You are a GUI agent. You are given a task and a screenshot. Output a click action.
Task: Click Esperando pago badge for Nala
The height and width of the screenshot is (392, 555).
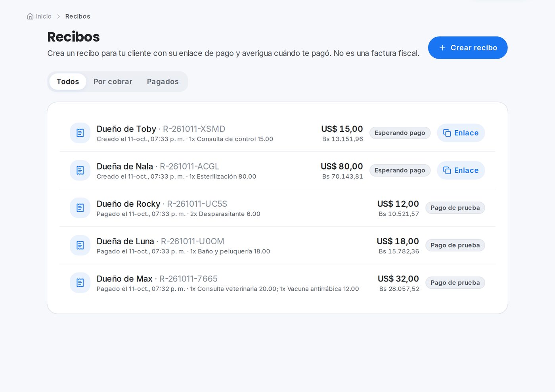click(400, 170)
